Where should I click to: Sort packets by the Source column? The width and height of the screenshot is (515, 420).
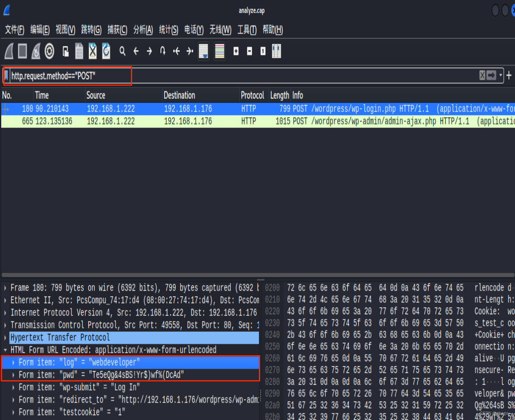pos(124,95)
